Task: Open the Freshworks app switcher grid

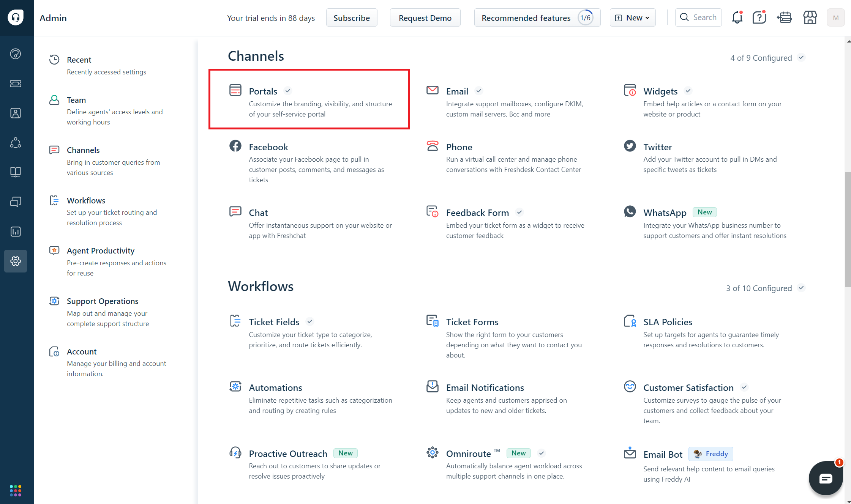Action: 16,490
